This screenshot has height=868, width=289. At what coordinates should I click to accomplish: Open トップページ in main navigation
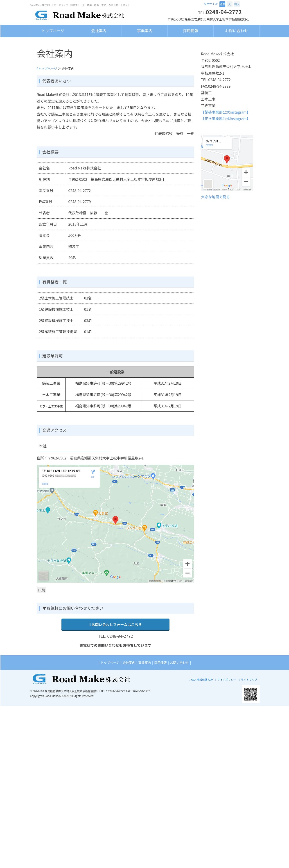point(53,31)
